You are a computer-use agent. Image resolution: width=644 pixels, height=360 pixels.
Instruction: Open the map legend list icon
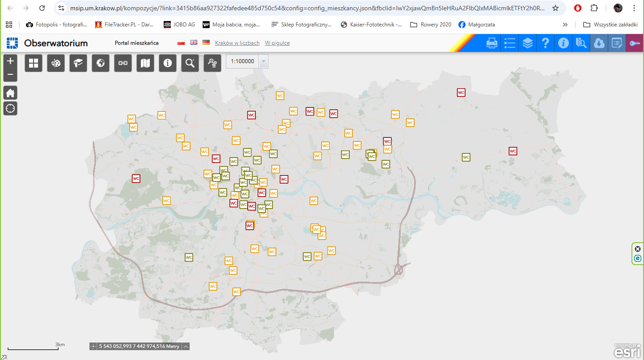coord(510,43)
